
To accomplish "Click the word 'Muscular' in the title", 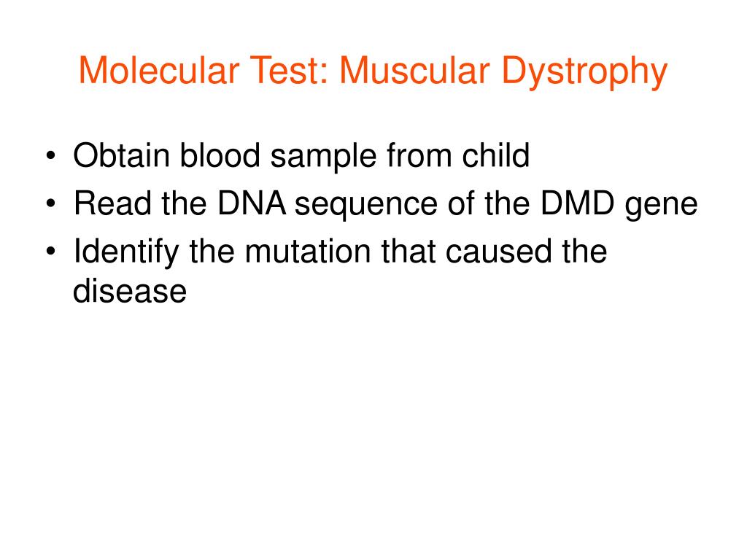I will [x=414, y=71].
